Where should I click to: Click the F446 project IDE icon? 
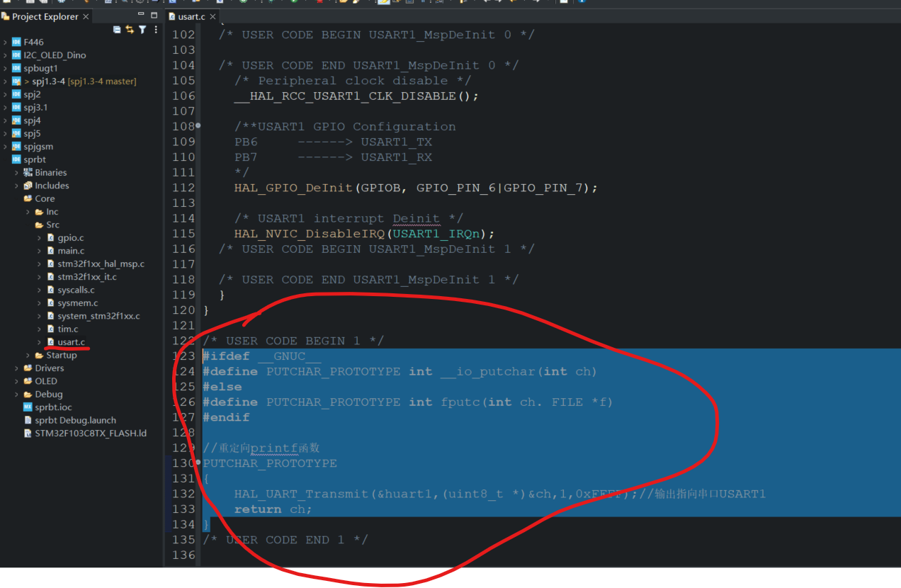click(x=16, y=42)
